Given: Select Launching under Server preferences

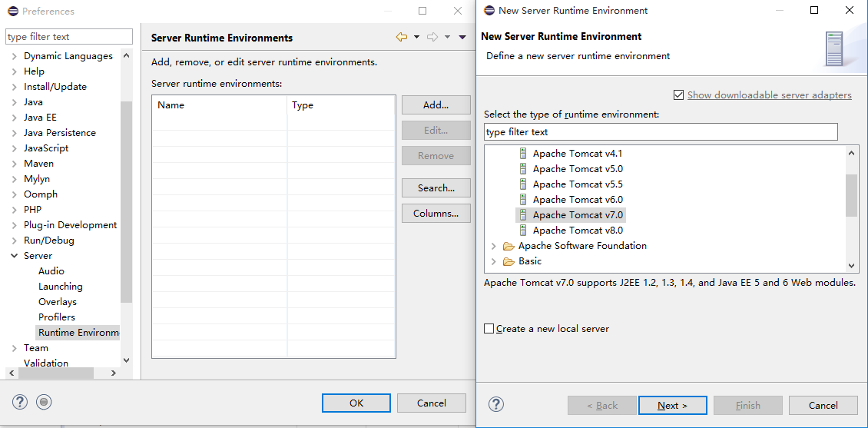Looking at the screenshot, I should pyautogui.click(x=61, y=287).
